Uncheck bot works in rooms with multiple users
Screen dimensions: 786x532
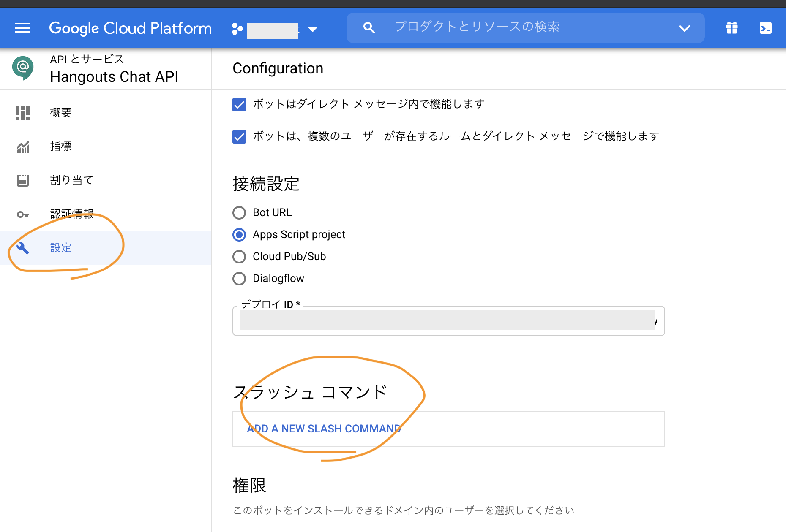[x=239, y=136]
